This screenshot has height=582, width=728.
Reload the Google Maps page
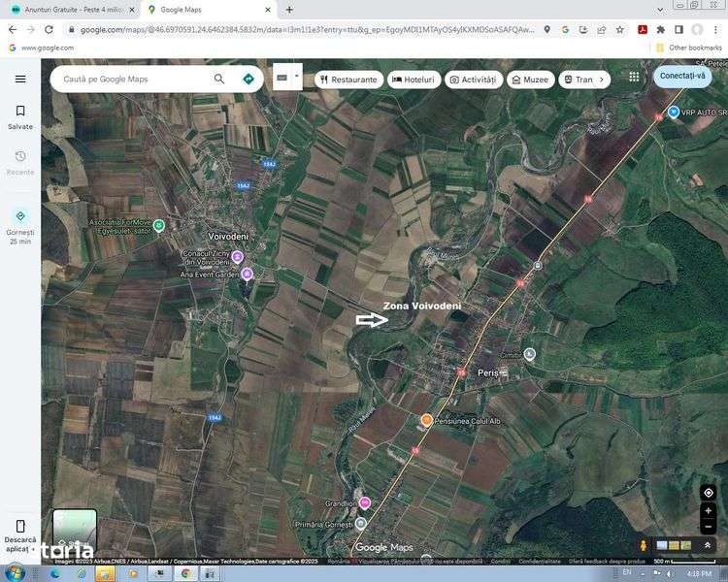49,30
